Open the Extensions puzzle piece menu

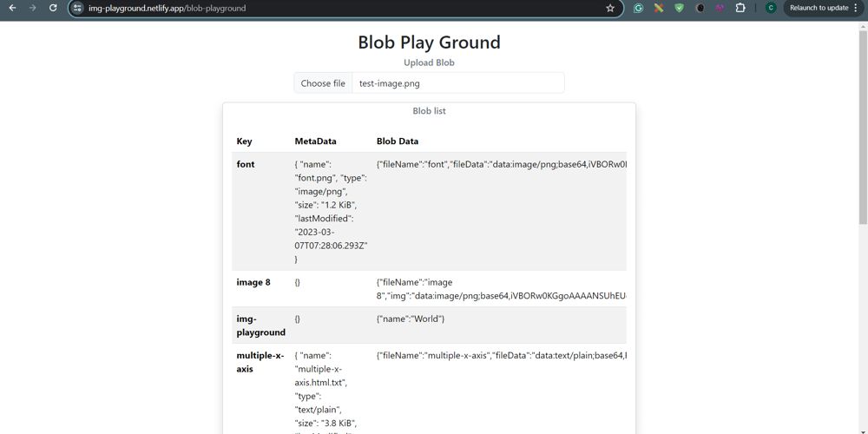click(x=740, y=8)
